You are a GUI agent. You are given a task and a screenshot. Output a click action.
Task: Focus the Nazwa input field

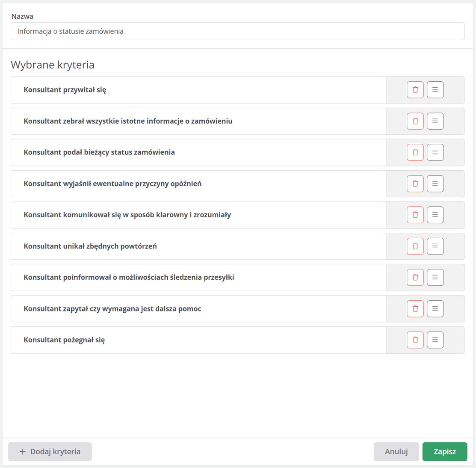238,31
